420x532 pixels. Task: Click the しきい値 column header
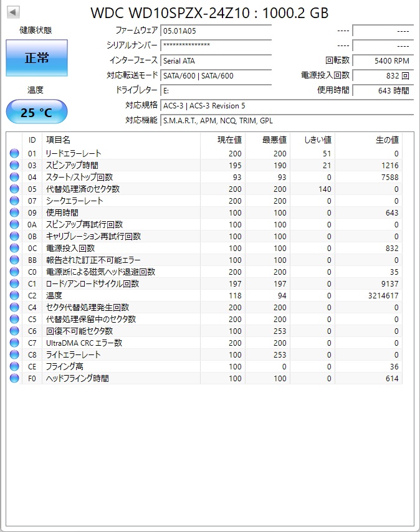click(x=318, y=140)
